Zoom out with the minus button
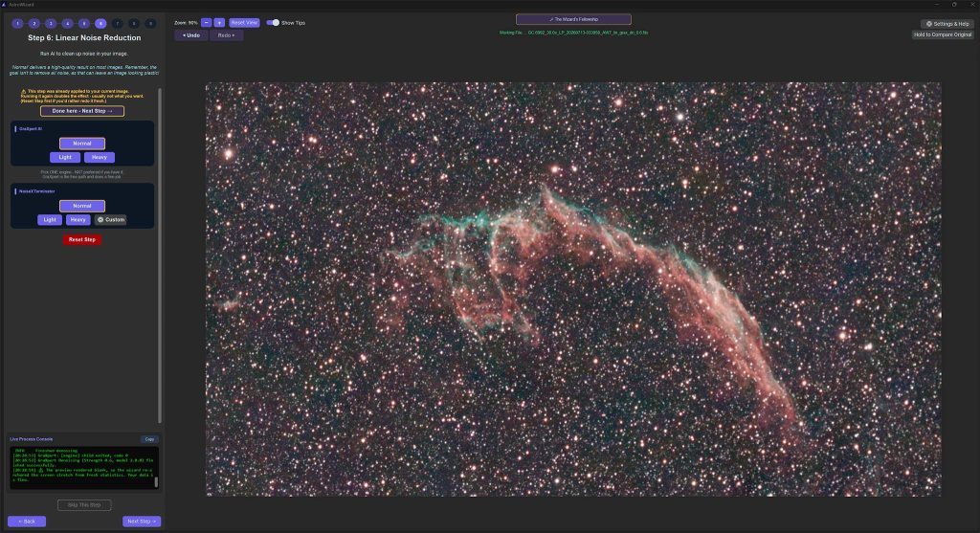 pyautogui.click(x=207, y=23)
